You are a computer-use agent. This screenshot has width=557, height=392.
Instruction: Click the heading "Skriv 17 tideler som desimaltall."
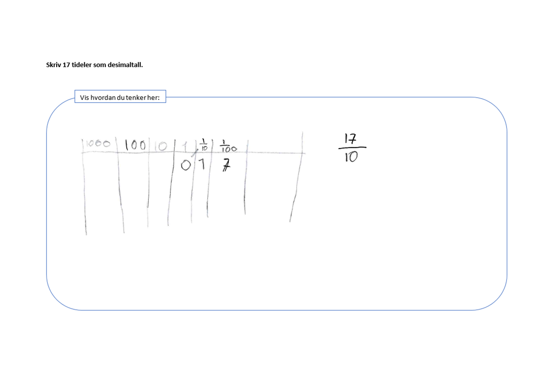point(94,65)
